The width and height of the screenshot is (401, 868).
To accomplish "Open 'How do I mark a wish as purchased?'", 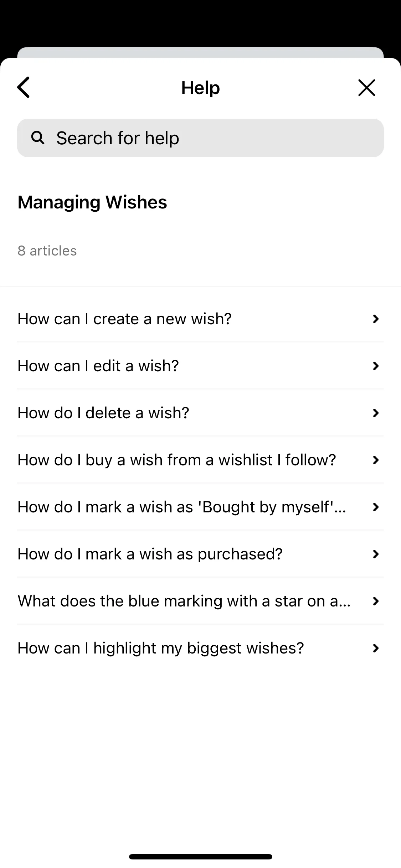I will (x=200, y=554).
